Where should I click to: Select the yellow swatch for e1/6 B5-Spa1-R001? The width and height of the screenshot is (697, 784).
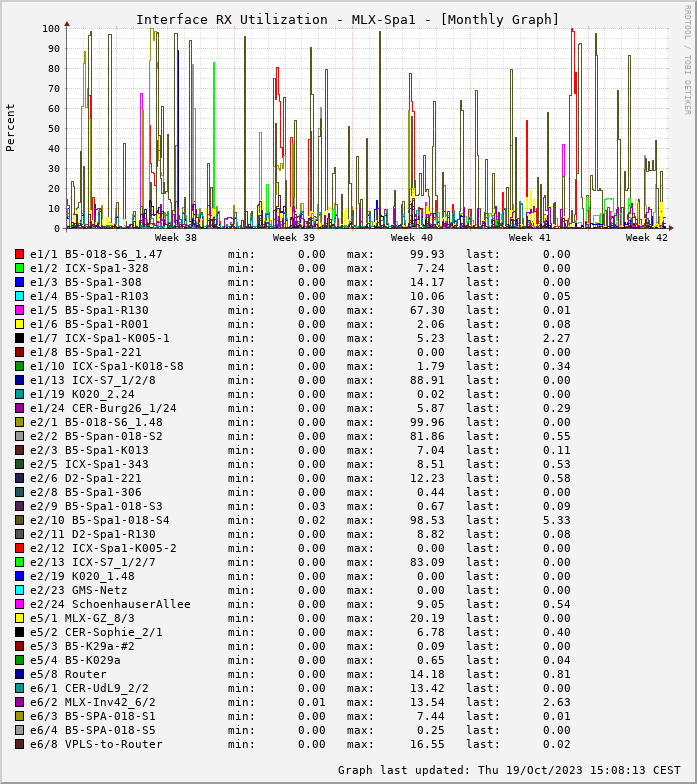19,324
